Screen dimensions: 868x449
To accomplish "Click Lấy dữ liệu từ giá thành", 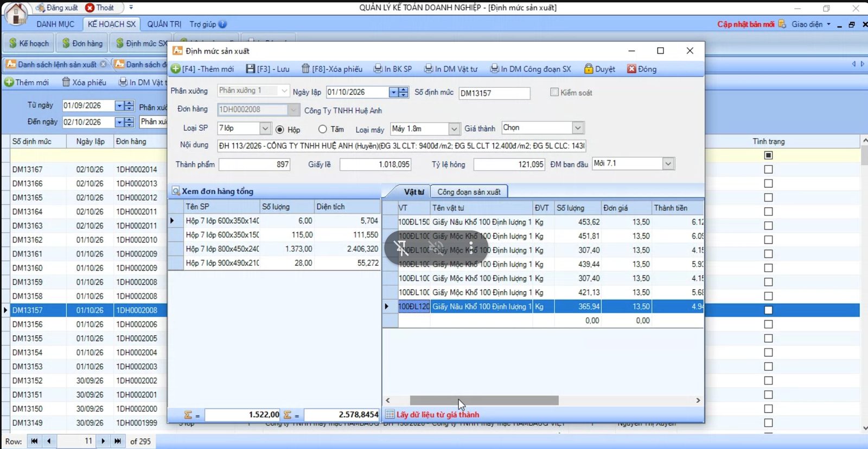I will tap(437, 415).
